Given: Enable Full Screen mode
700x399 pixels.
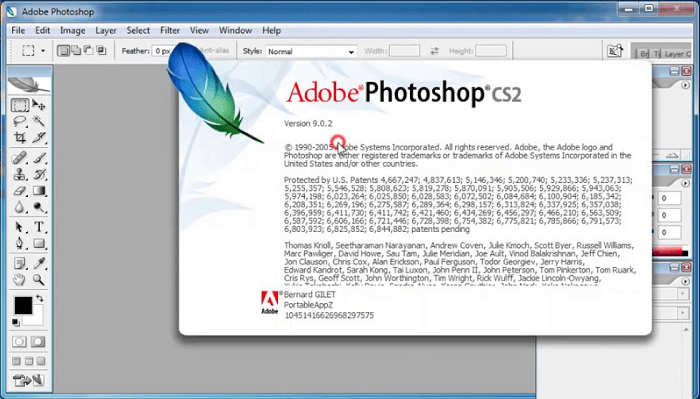Looking at the screenshot, I should click(41, 361).
